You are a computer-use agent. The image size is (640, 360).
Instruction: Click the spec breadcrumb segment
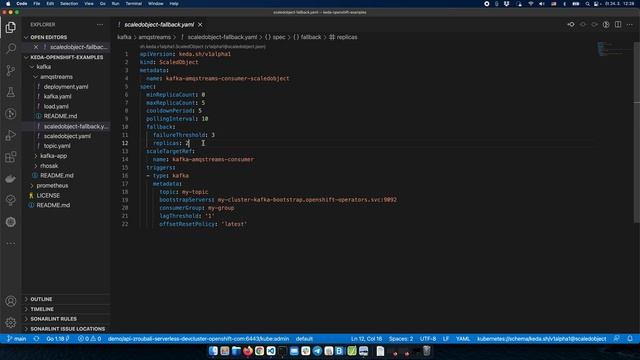[279, 37]
